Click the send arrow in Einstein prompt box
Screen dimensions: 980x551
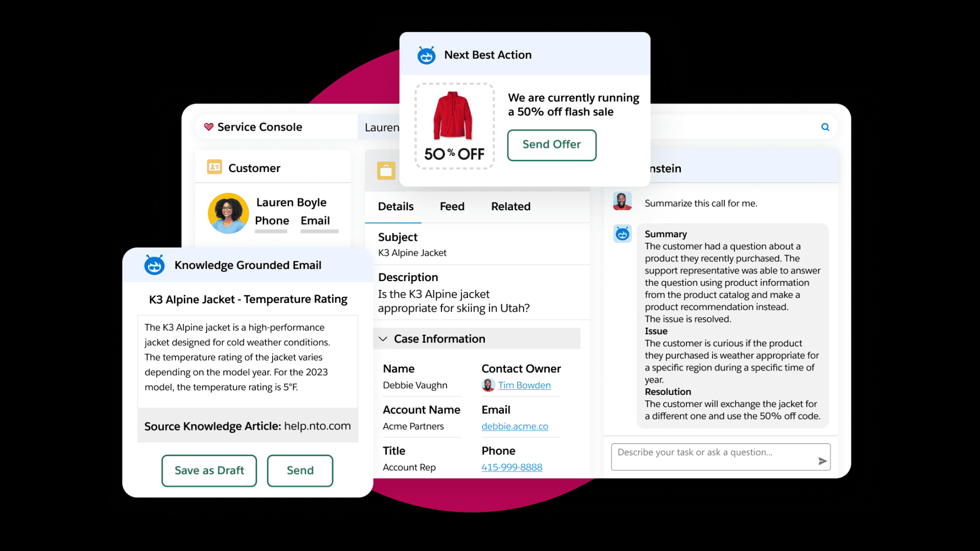point(822,461)
